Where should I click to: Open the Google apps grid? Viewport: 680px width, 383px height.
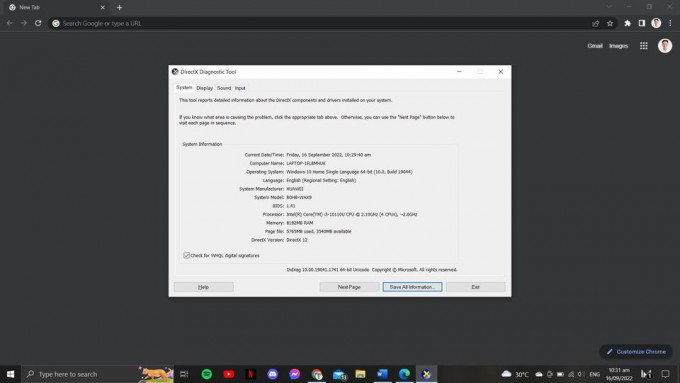click(x=644, y=46)
